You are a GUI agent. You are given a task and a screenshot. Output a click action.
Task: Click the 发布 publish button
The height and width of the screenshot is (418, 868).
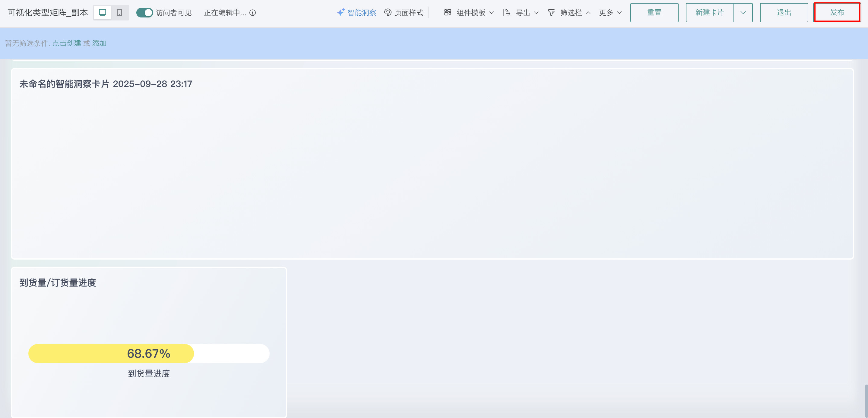pos(837,12)
